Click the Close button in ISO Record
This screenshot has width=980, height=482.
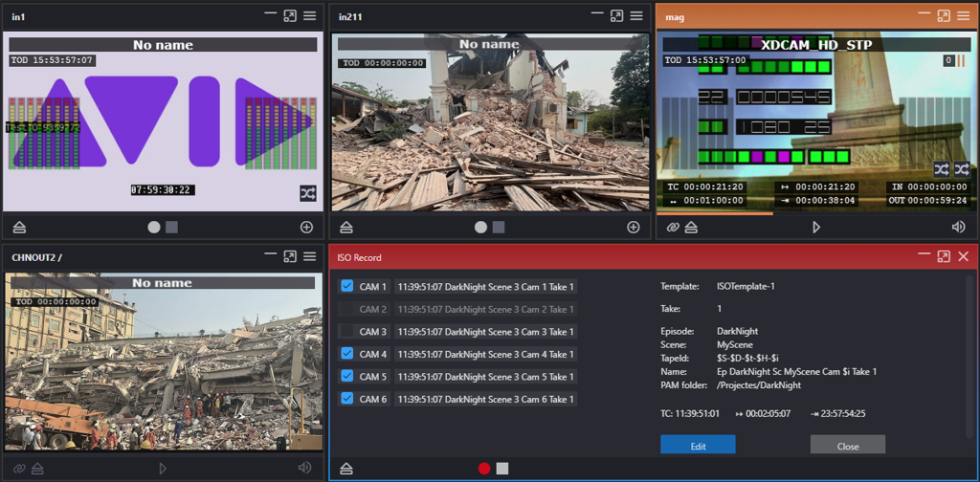(847, 446)
